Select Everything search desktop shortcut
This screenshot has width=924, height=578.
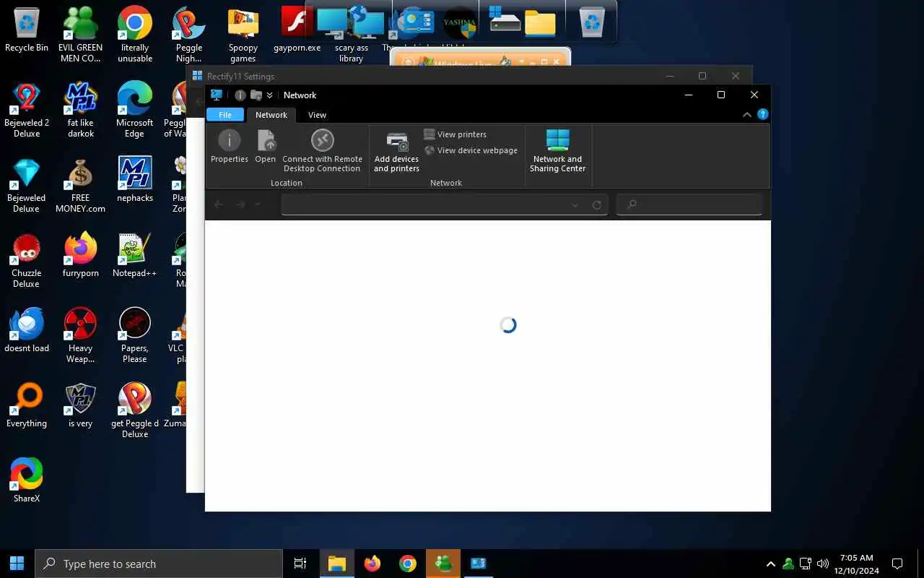[27, 405]
